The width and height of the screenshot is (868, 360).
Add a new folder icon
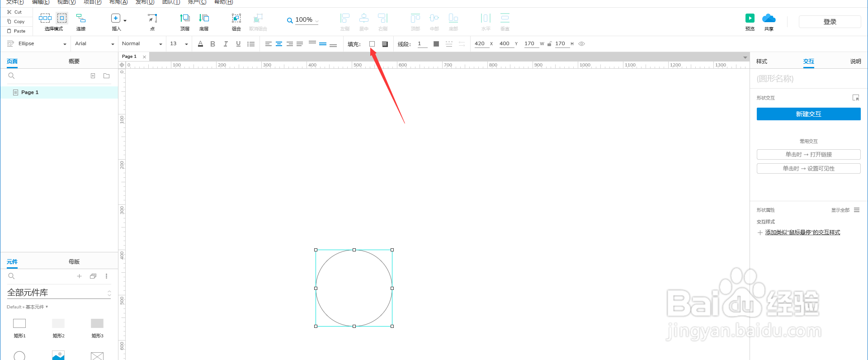(x=107, y=76)
